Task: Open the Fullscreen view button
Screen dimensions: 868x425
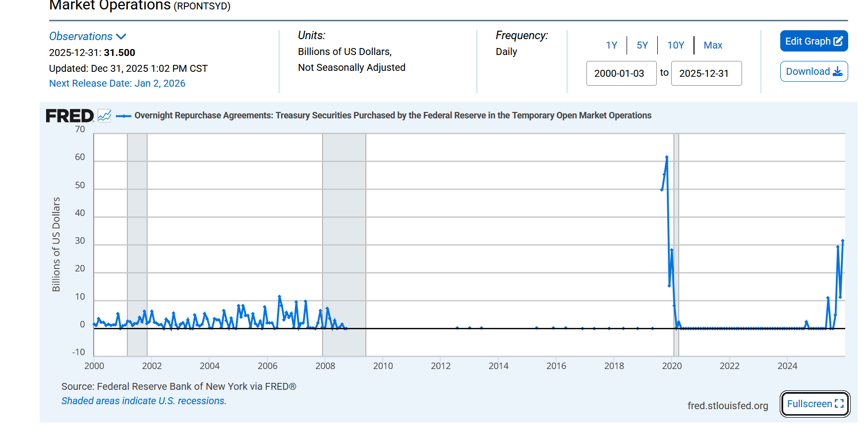Action: [x=814, y=404]
